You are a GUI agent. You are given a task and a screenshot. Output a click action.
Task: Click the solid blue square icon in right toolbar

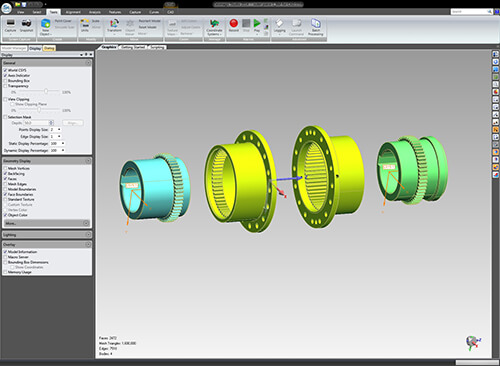pyautogui.click(x=496, y=69)
